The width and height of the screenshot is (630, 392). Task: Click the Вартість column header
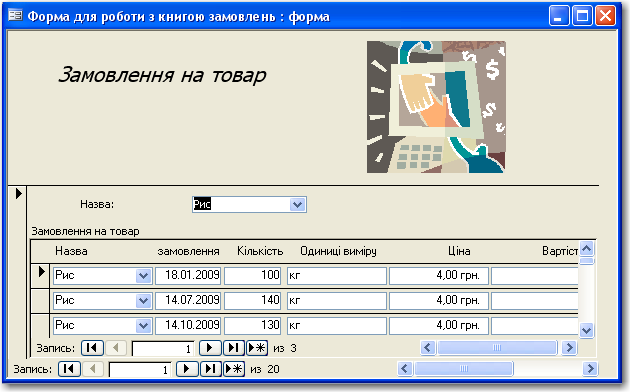(560, 251)
